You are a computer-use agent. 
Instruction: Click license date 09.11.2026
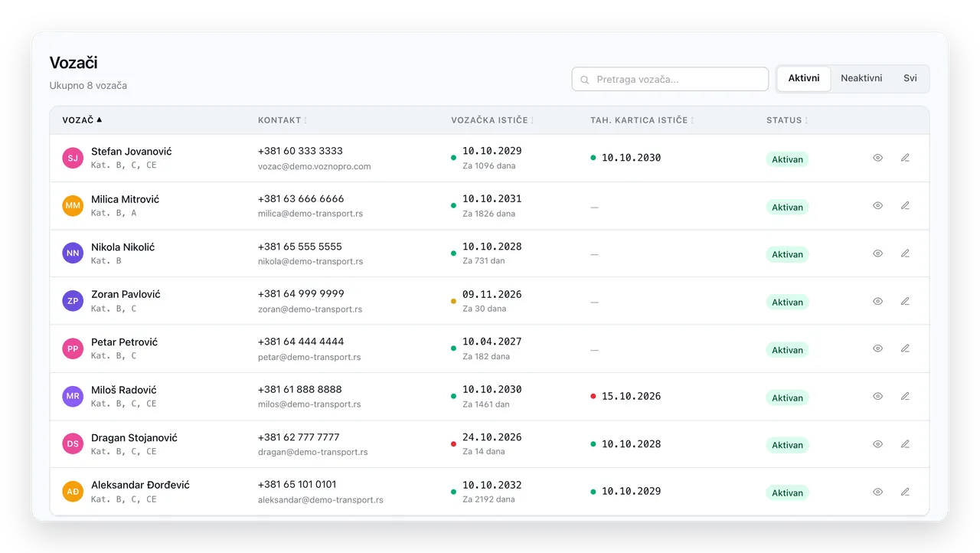click(x=492, y=293)
